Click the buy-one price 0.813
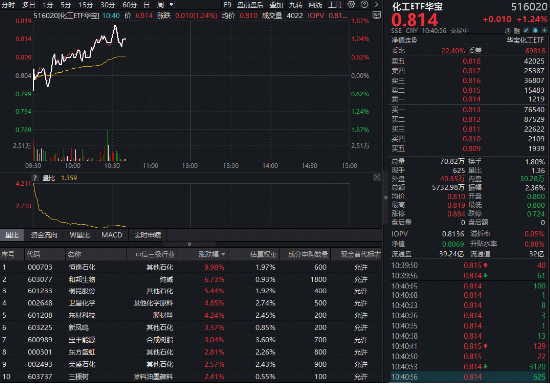This screenshot has width=550, height=384. pyautogui.click(x=471, y=110)
